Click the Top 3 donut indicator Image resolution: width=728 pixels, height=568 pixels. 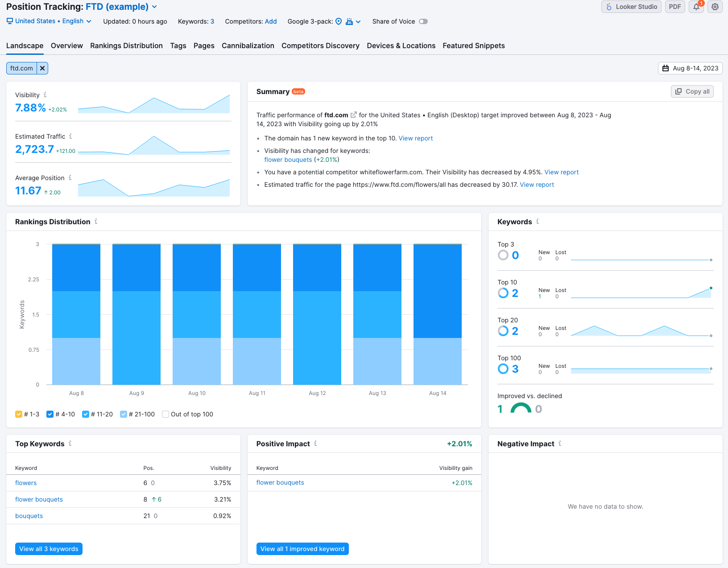coord(503,255)
